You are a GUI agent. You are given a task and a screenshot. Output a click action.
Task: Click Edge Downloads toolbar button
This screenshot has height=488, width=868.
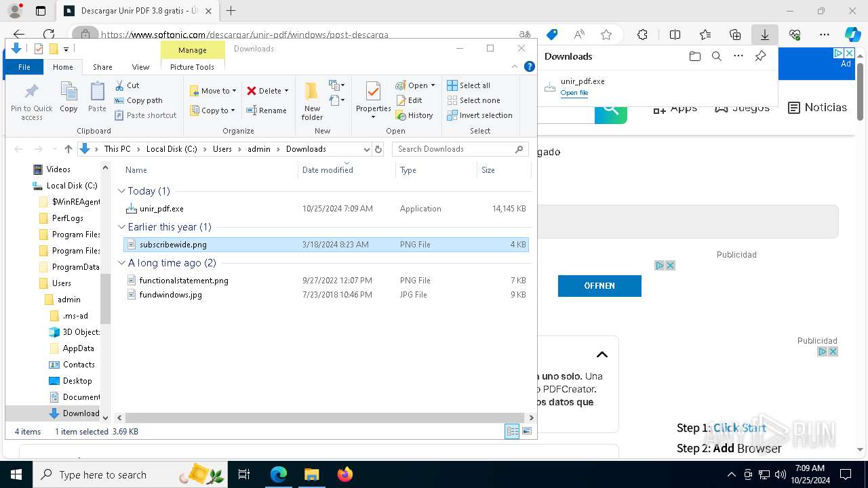764,35
